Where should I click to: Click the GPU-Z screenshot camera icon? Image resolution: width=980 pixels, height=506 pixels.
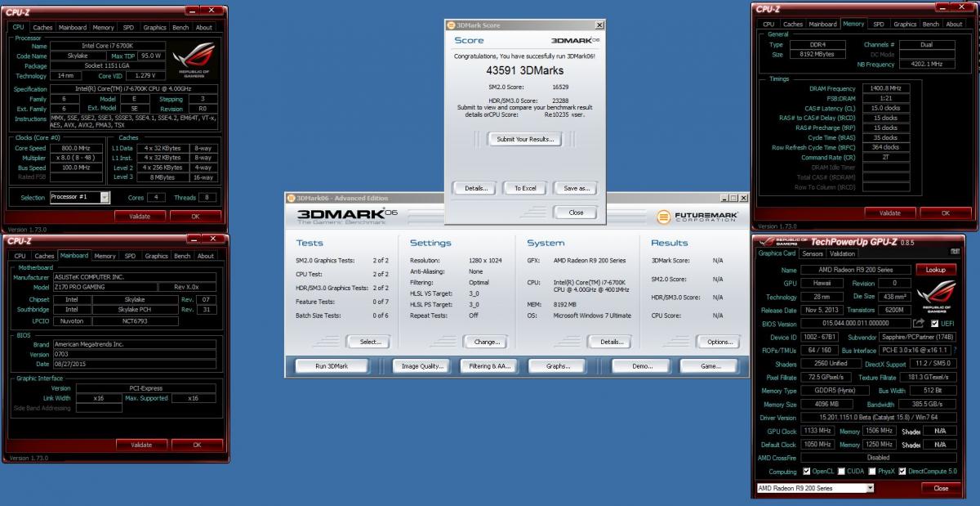pyautogui.click(x=955, y=253)
